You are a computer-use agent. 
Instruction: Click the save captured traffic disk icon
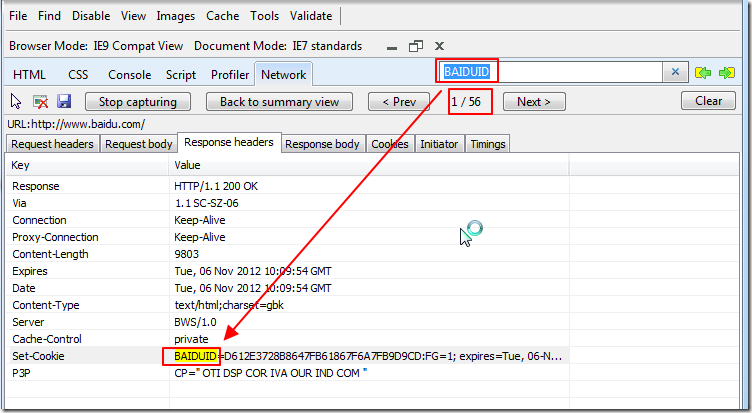pos(64,101)
